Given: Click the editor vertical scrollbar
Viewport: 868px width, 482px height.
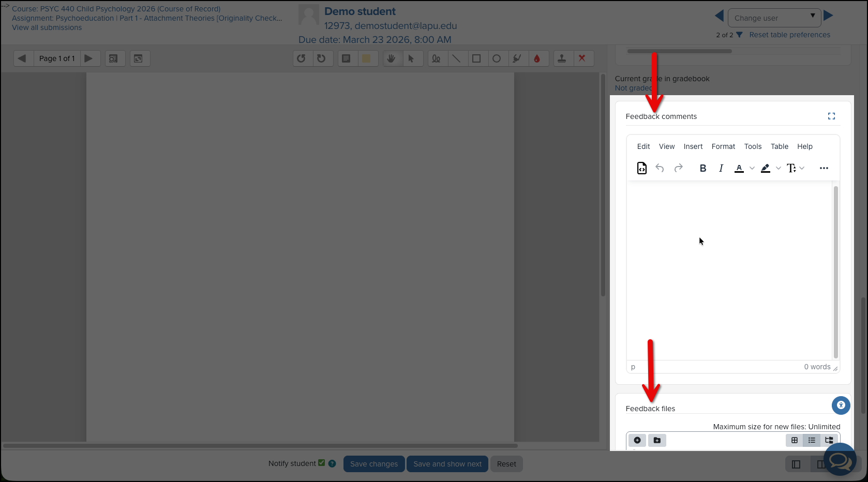Looking at the screenshot, I should tap(836, 272).
